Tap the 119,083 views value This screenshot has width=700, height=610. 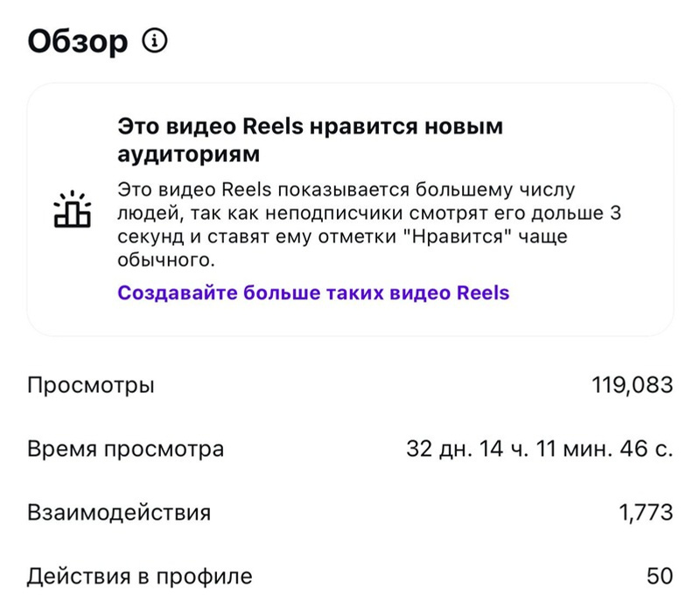632,385
